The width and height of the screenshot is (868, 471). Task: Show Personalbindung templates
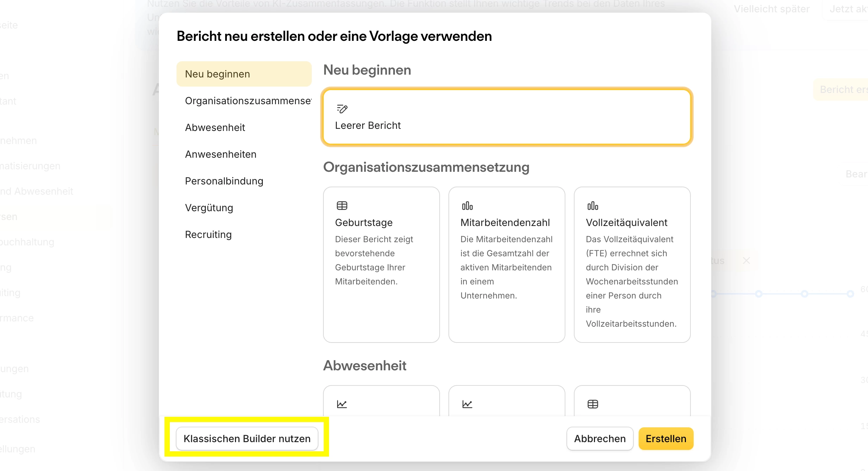[x=224, y=181]
